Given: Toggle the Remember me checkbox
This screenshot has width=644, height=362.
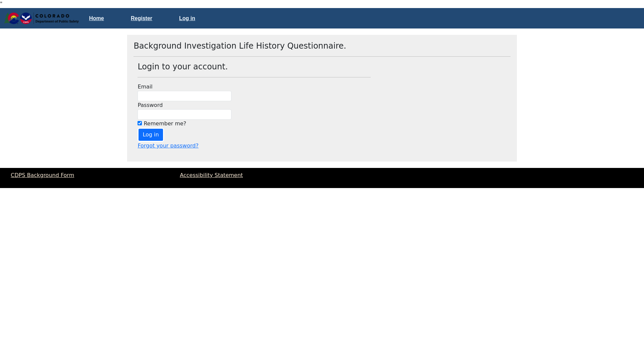Looking at the screenshot, I should pos(140,123).
